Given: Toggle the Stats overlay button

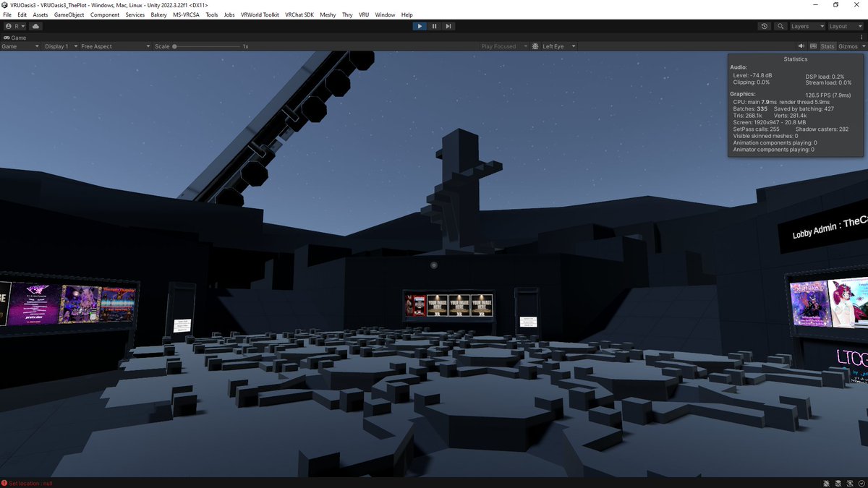Looking at the screenshot, I should click(x=827, y=46).
